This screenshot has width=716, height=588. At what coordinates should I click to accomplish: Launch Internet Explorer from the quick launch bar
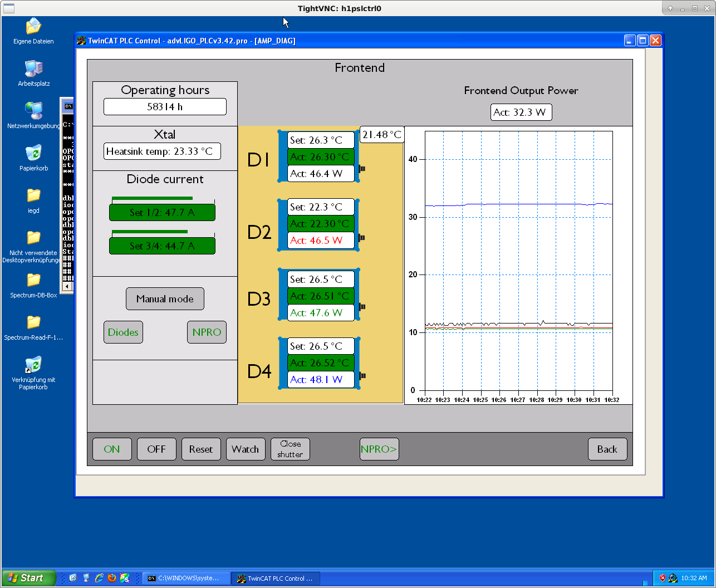click(99, 578)
